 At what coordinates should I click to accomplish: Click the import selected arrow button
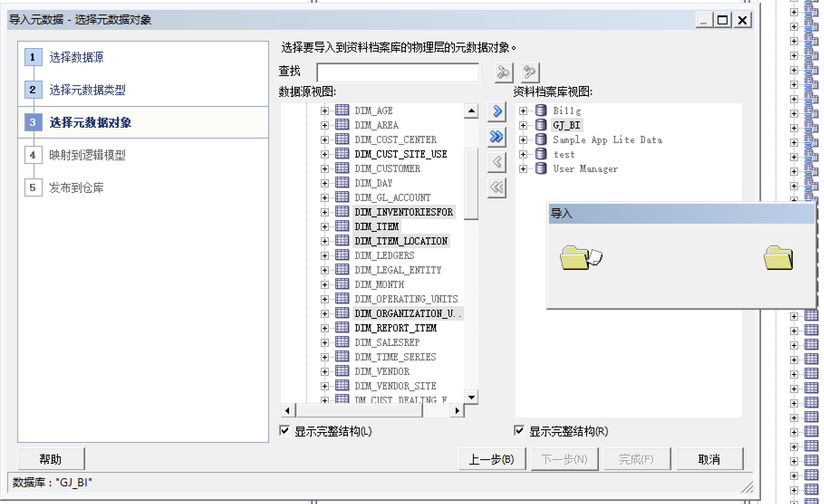coord(497,111)
